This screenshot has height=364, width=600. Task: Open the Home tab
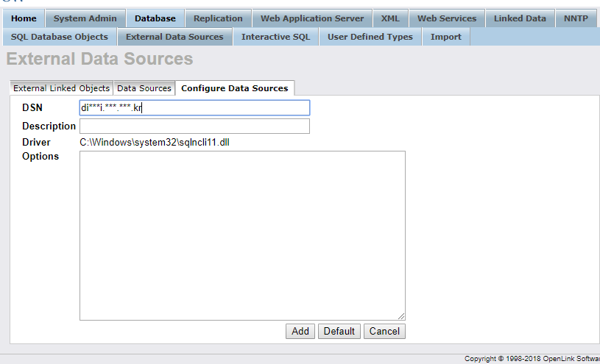[24, 18]
